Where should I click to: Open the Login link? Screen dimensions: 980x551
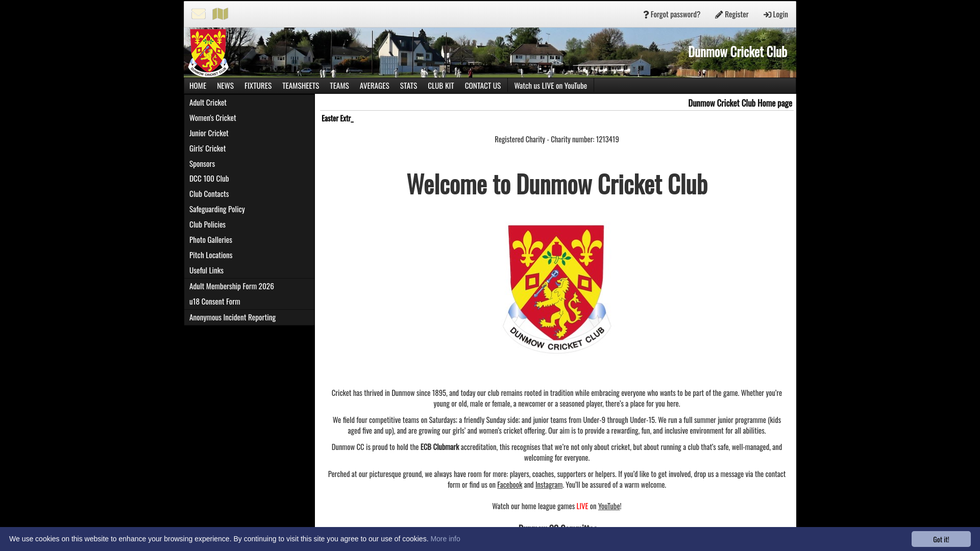pyautogui.click(x=775, y=14)
